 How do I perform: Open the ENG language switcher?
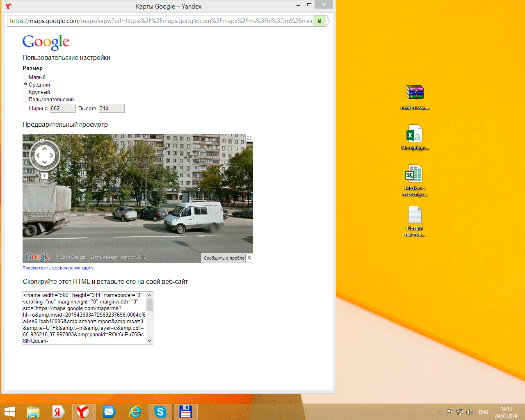click(483, 412)
